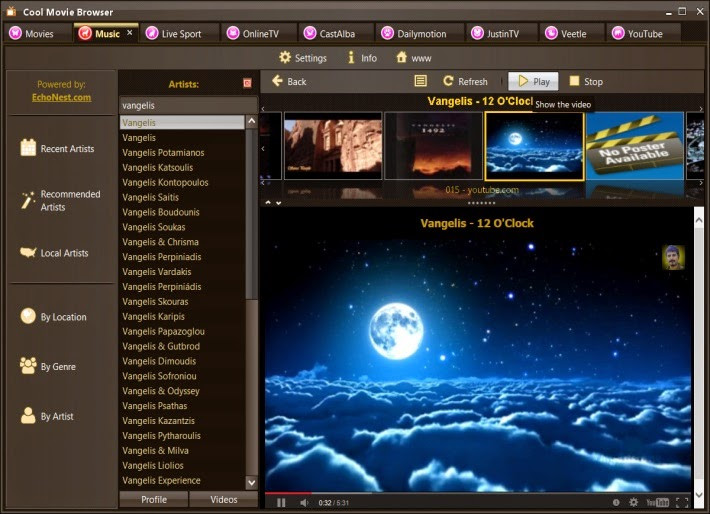
Task: Pick Vangelis Saitis in artist list
Action: 182,197
